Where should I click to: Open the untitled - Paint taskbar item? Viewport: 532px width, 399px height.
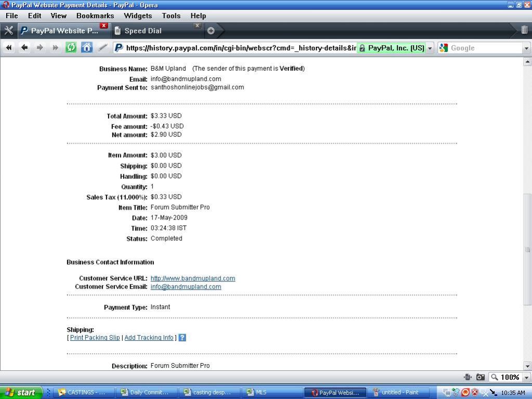[x=397, y=393]
